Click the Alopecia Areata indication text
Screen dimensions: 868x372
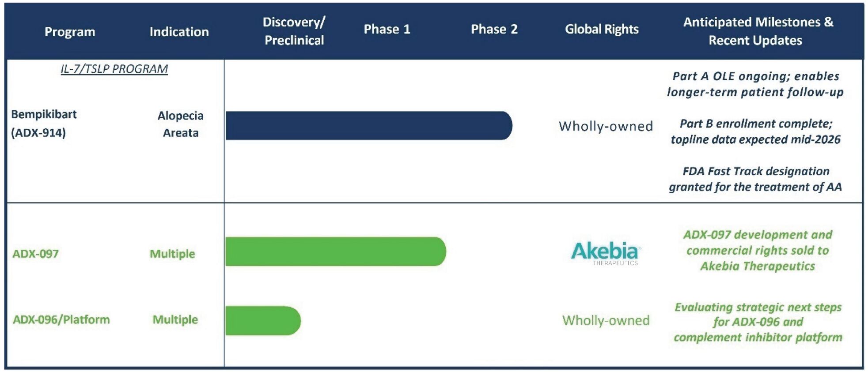point(180,124)
